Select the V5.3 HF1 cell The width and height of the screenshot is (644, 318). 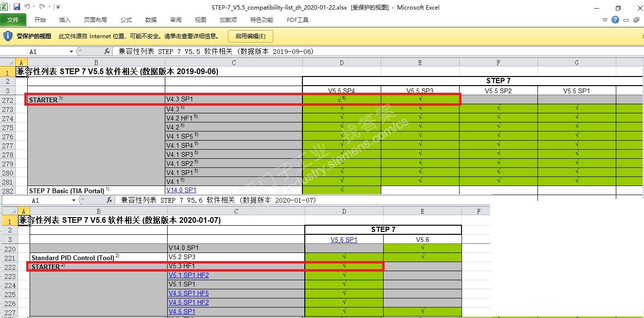(x=236, y=266)
